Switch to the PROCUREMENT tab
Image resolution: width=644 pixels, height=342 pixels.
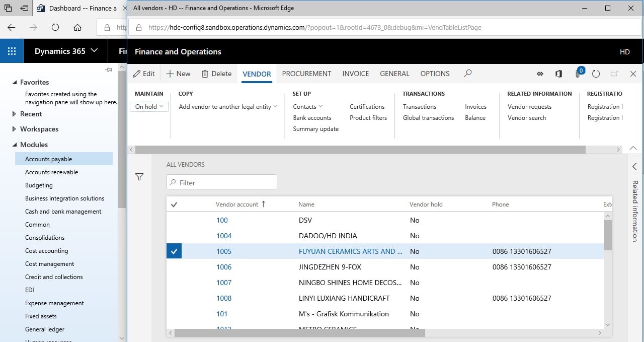point(306,74)
